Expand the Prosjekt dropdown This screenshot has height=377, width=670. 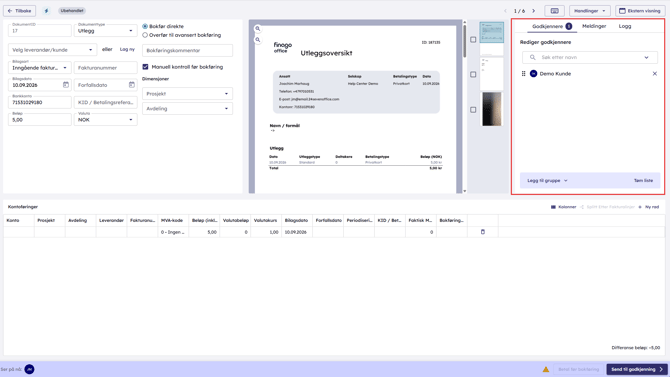tap(187, 94)
